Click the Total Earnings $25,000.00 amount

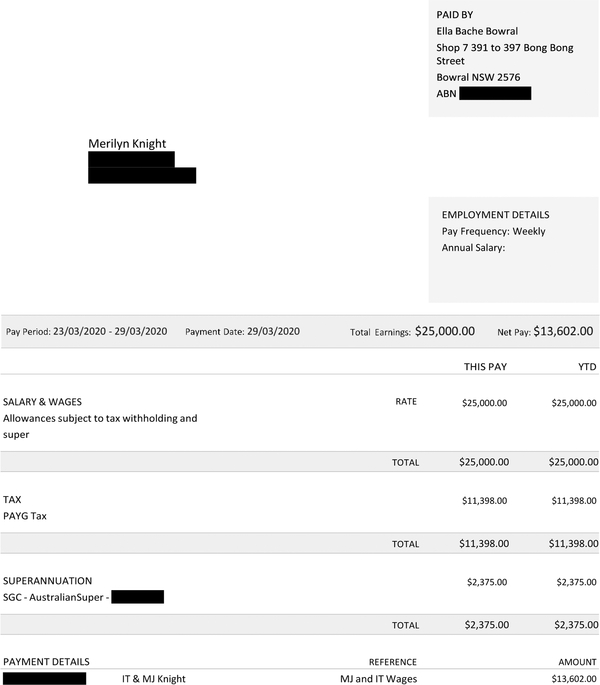tap(445, 331)
